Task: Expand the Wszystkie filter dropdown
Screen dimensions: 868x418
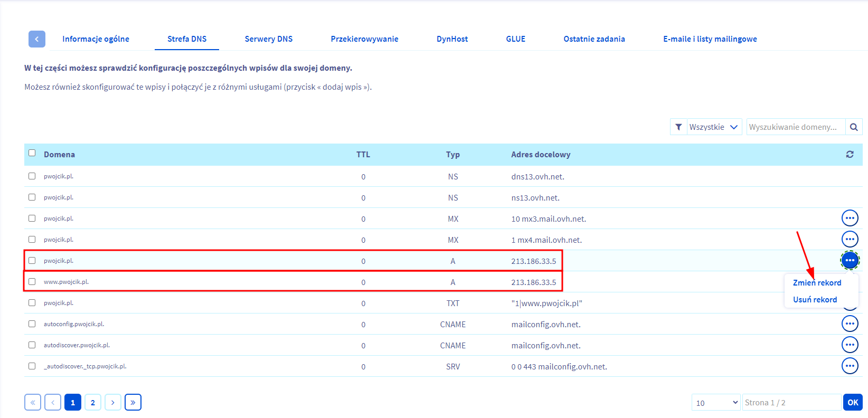Action: pos(714,127)
